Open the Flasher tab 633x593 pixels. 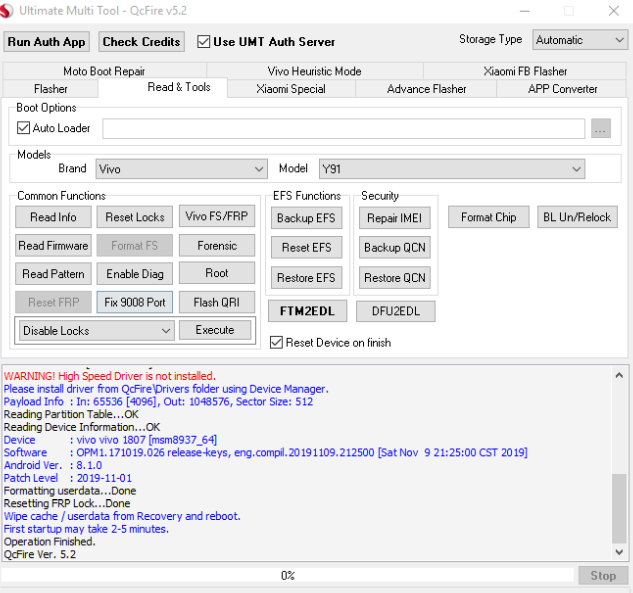(x=50, y=89)
